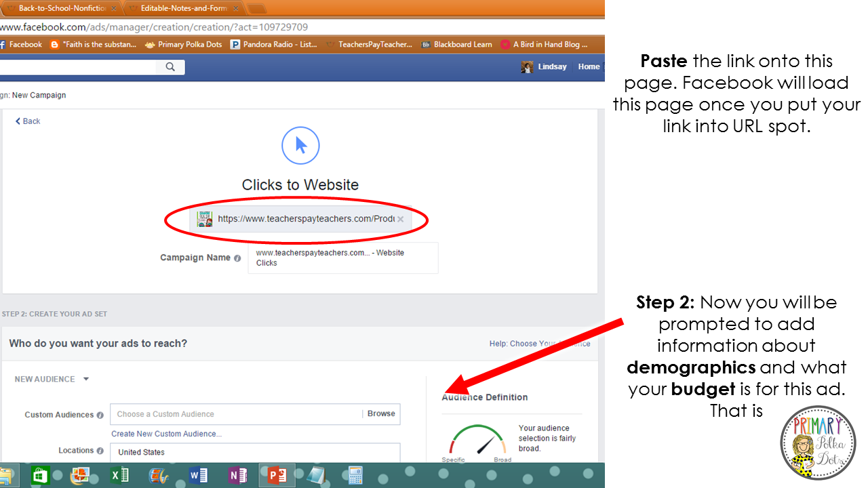Viewport: 868px width, 488px height.
Task: Go Back to the previous step
Action: click(x=28, y=121)
